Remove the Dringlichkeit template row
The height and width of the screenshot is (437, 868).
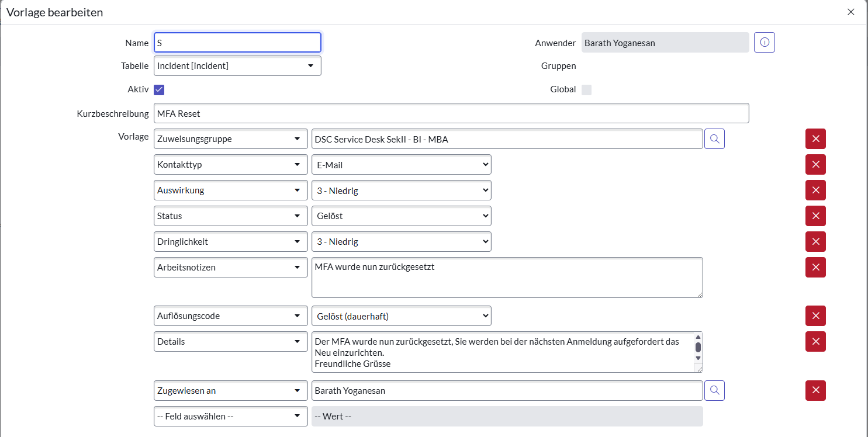click(815, 241)
